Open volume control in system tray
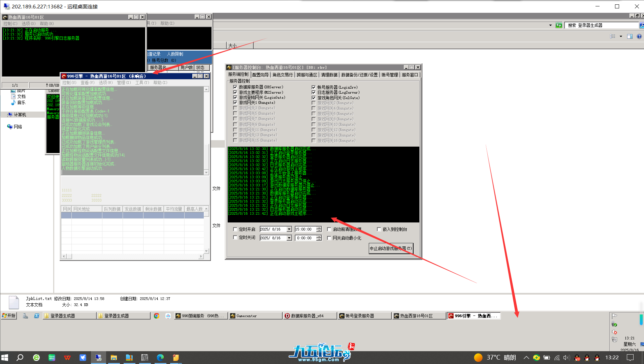The height and width of the screenshot is (364, 644). (567, 358)
